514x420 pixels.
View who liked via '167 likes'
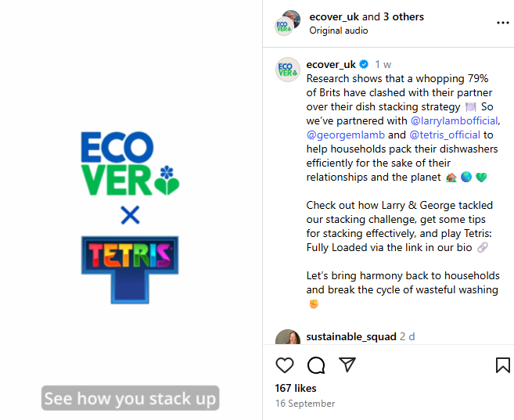click(296, 388)
